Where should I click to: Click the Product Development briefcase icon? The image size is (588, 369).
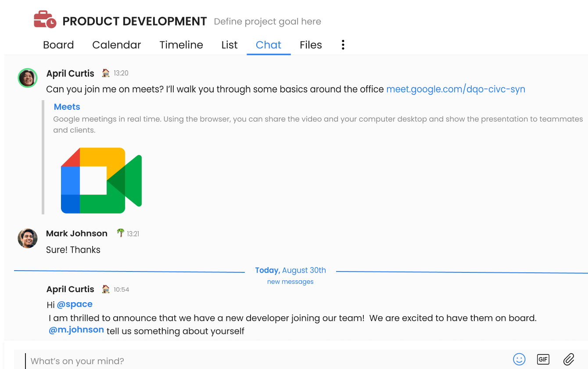coord(45,20)
